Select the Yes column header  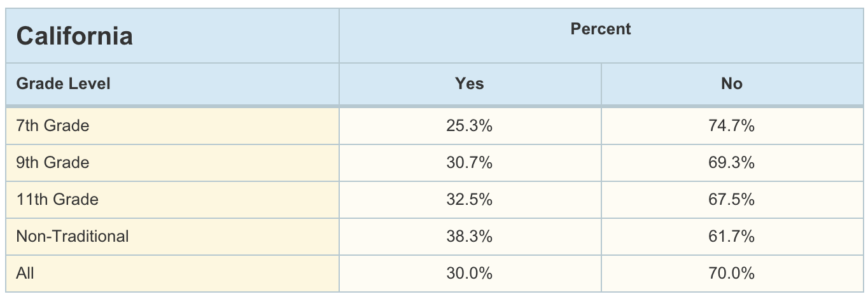[470, 83]
